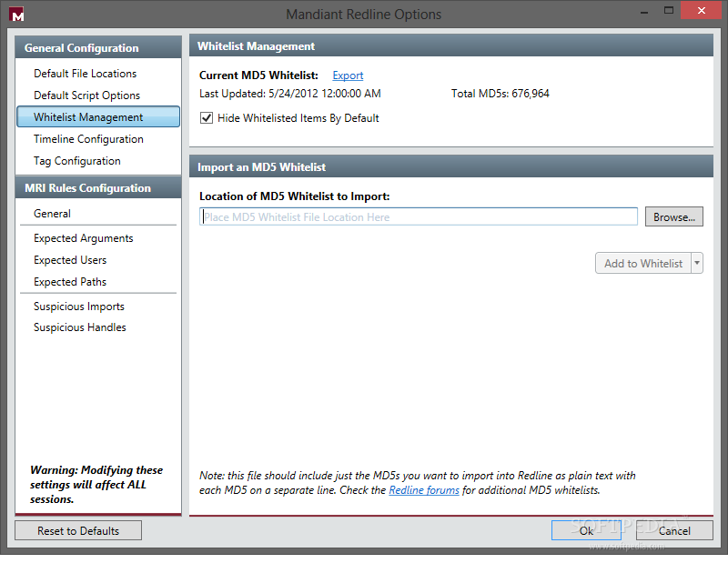Image resolution: width=728 pixels, height=563 pixels.
Task: Click the Mandiant M logo icon
Action: [x=16, y=15]
